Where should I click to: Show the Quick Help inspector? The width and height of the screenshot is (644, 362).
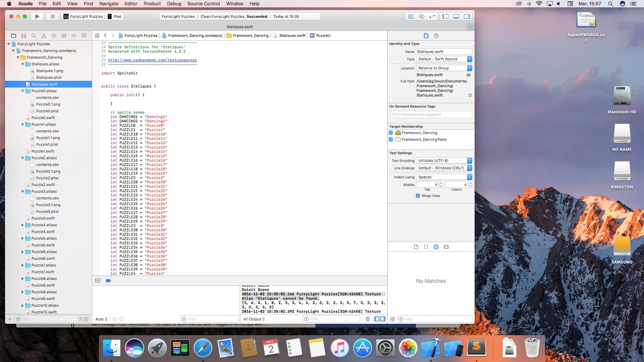pyautogui.click(x=436, y=36)
